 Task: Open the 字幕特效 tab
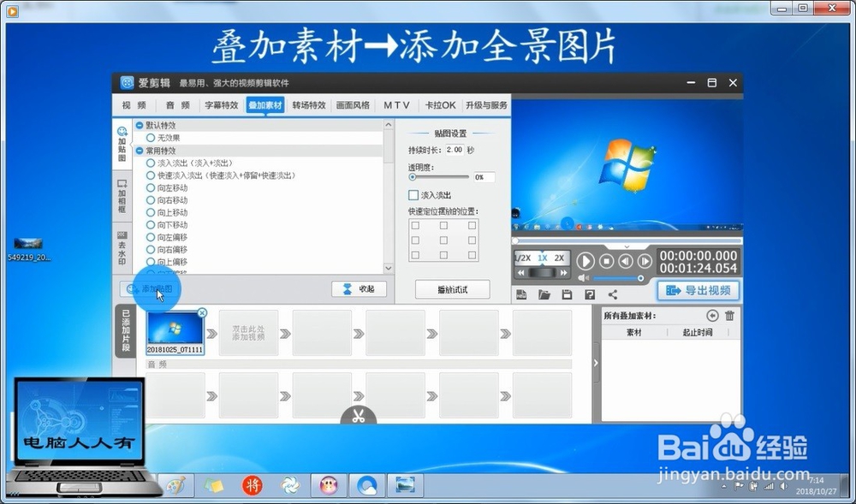pyautogui.click(x=221, y=105)
